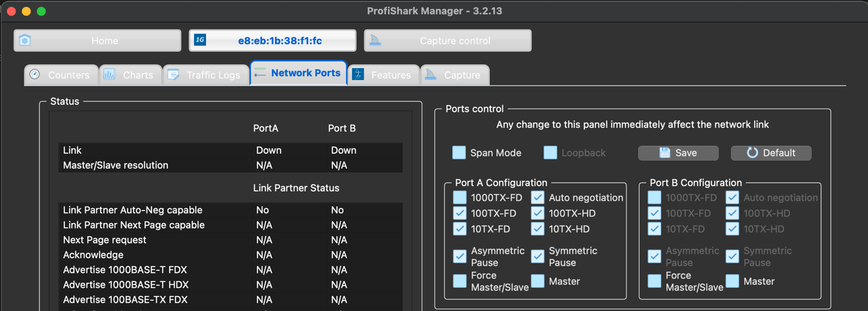The image size is (868, 311).
Task: Open the Counters tab
Action: (61, 74)
